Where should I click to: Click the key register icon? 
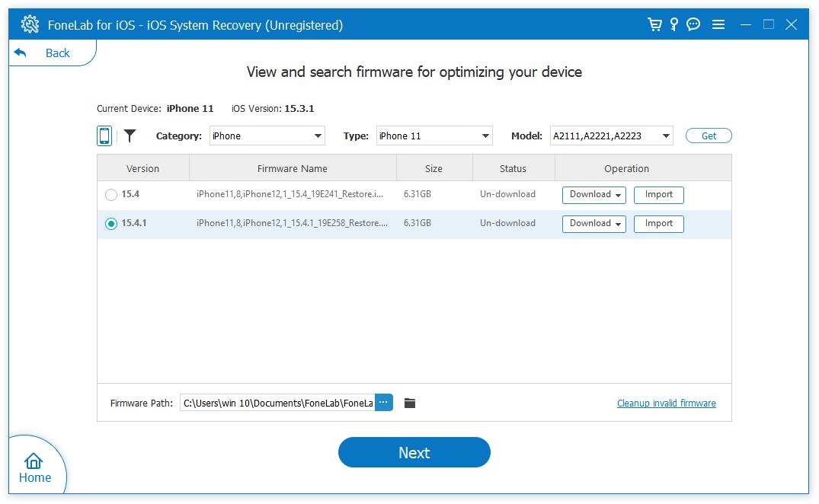674,24
